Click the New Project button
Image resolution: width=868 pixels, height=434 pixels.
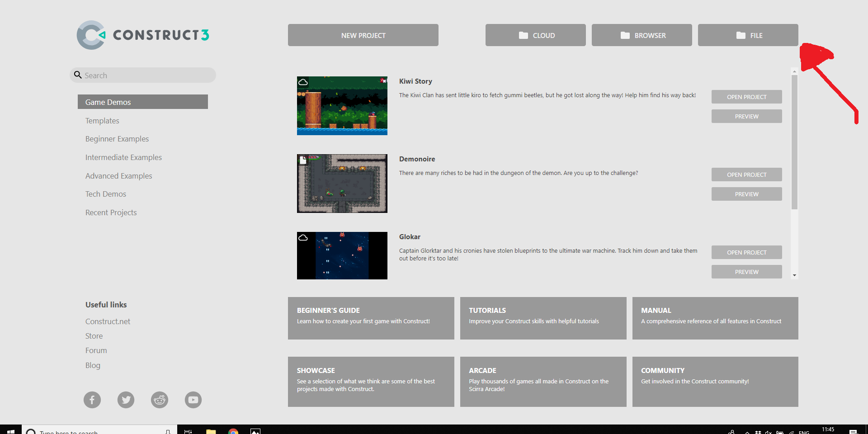[x=363, y=35]
